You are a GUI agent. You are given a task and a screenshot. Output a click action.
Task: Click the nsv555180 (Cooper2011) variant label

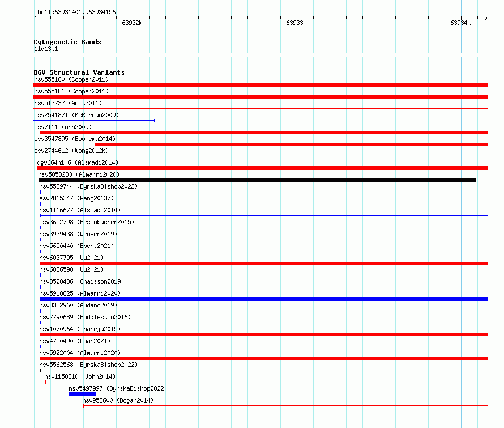71,79
